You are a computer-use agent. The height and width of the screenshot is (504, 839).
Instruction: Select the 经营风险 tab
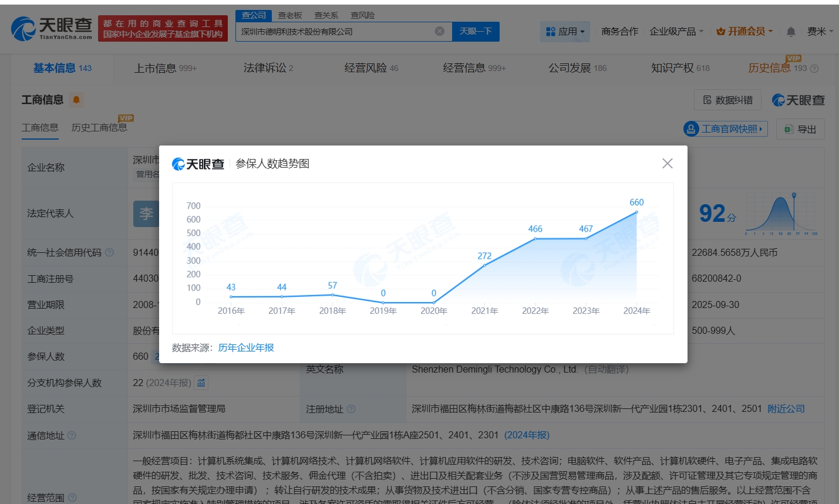[371, 68]
